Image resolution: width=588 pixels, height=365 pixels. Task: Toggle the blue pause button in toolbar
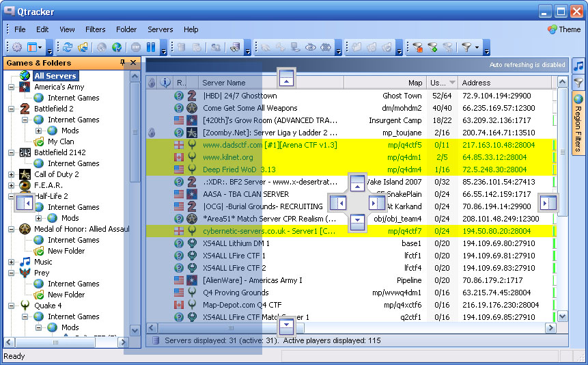click(151, 47)
